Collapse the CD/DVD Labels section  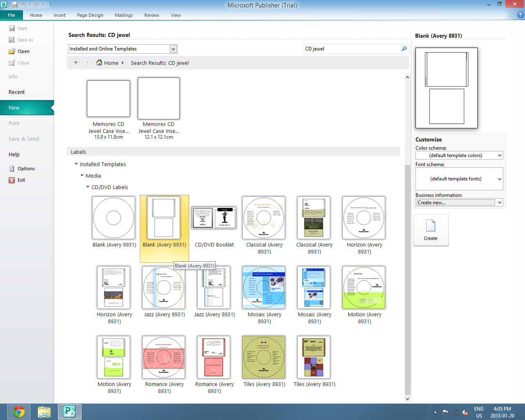[87, 187]
